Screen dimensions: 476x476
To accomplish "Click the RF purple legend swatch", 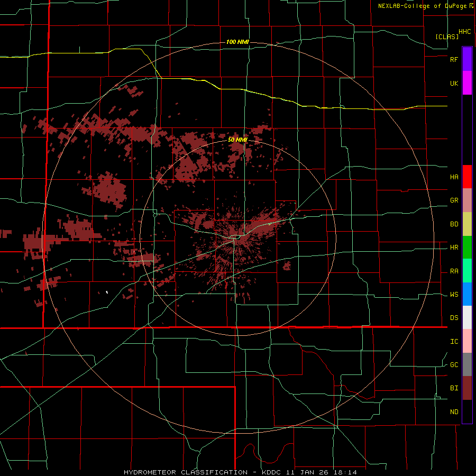I will tap(467, 59).
